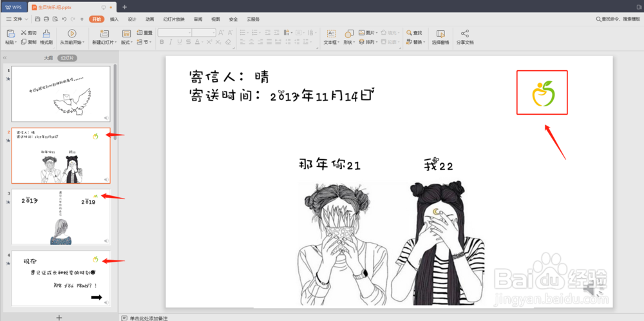Open the 视图 View ribbon tab

tap(216, 19)
